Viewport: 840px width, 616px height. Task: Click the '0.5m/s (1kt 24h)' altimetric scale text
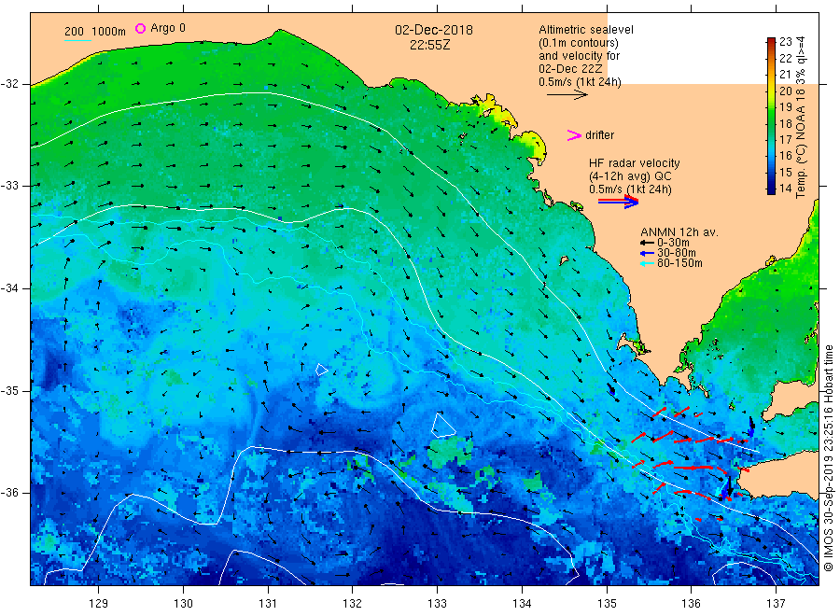pos(581,82)
